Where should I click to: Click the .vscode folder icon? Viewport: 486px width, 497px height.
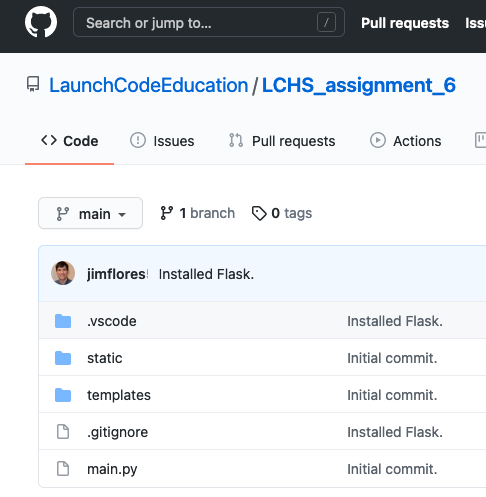63,321
